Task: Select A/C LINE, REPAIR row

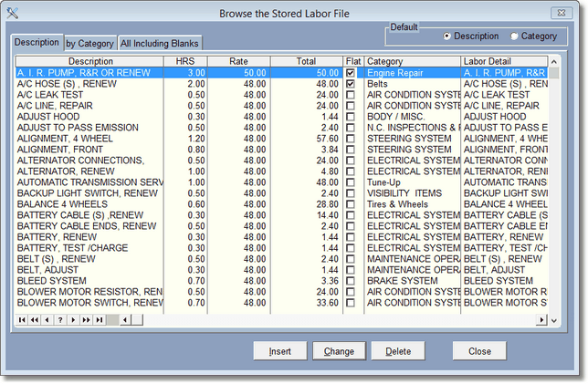Action: coord(281,106)
